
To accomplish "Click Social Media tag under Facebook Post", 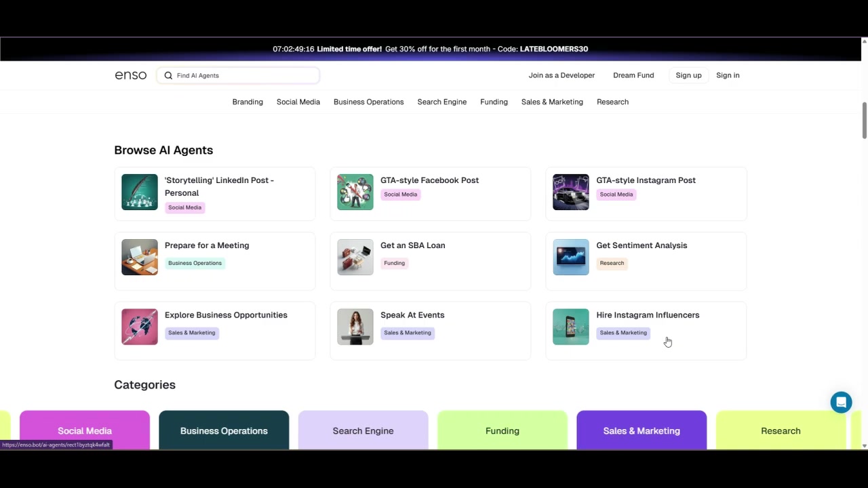I will tap(400, 195).
